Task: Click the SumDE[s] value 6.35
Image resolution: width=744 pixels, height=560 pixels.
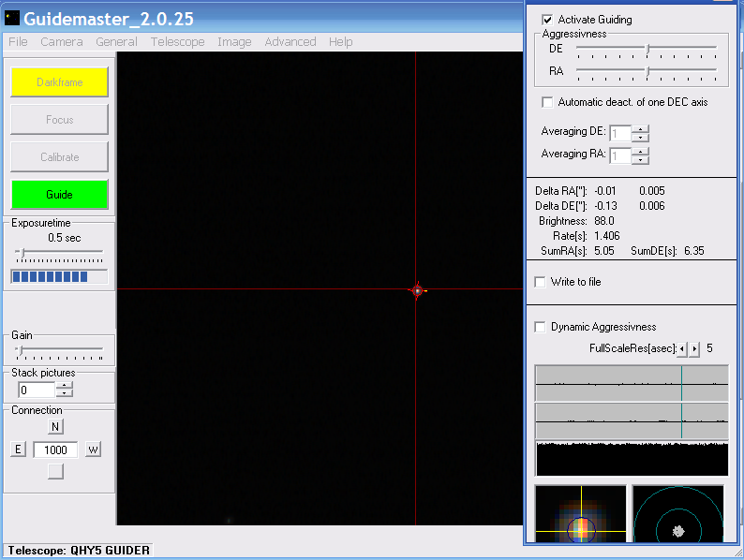Action: point(694,251)
